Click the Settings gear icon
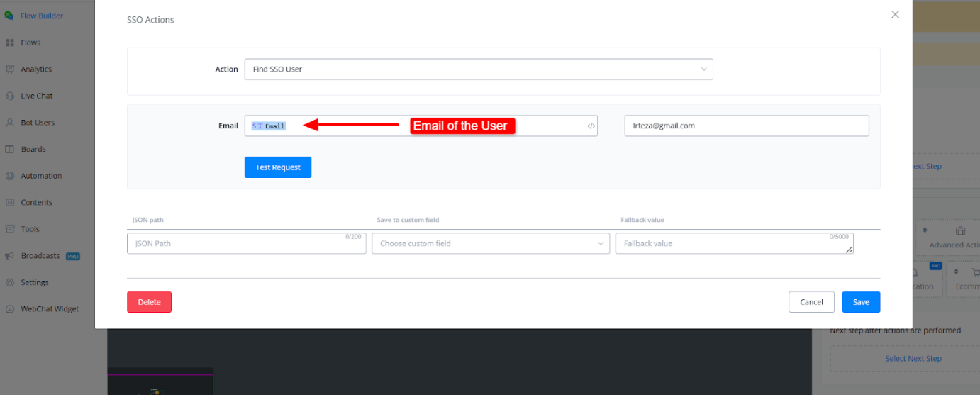Viewport: 980px width, 395px height. pyautogui.click(x=10, y=282)
